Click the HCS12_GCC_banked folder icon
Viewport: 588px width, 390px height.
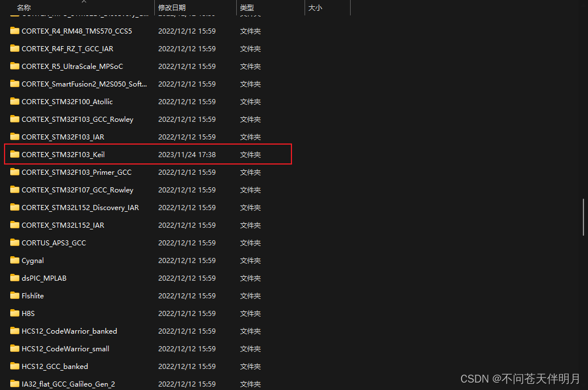click(15, 366)
